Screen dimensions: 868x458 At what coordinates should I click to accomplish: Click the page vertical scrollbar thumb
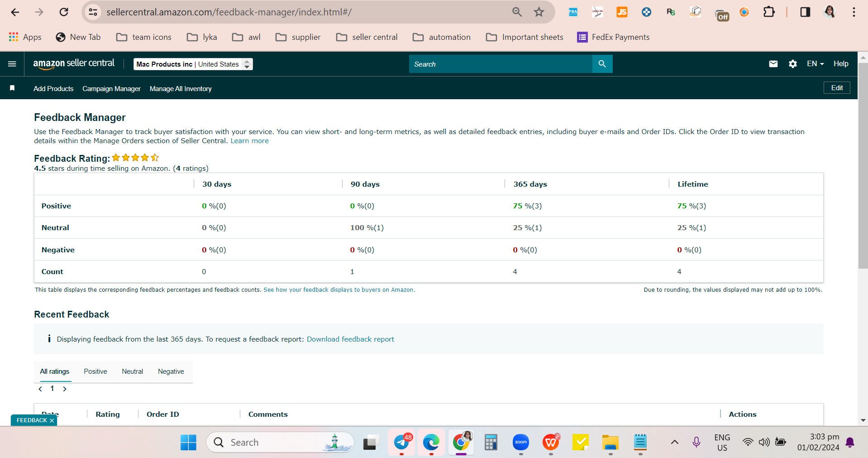coord(863,165)
